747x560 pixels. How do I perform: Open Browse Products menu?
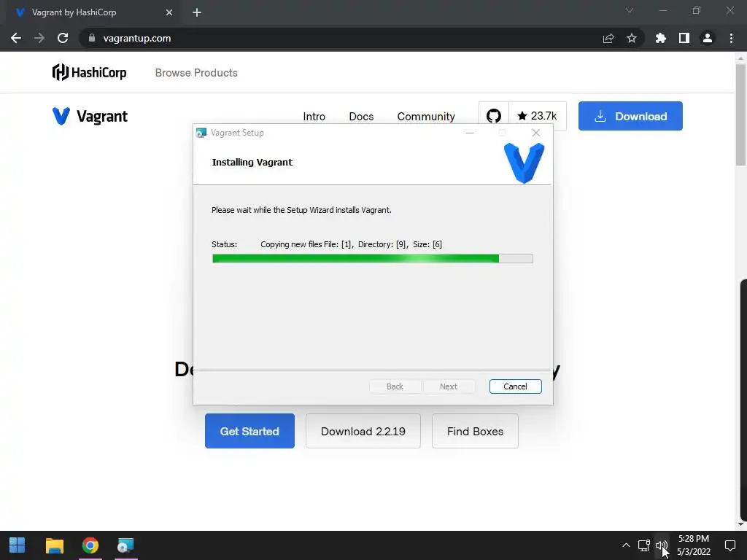pos(196,73)
